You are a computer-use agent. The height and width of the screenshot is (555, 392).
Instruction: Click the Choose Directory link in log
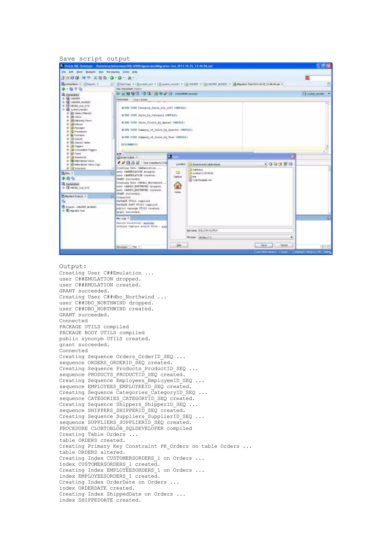(x=149, y=223)
